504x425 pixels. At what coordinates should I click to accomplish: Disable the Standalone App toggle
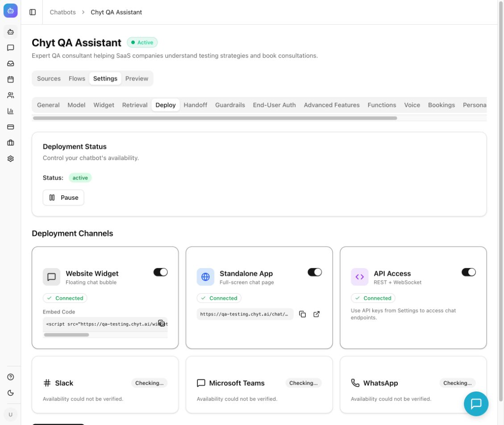coord(314,272)
